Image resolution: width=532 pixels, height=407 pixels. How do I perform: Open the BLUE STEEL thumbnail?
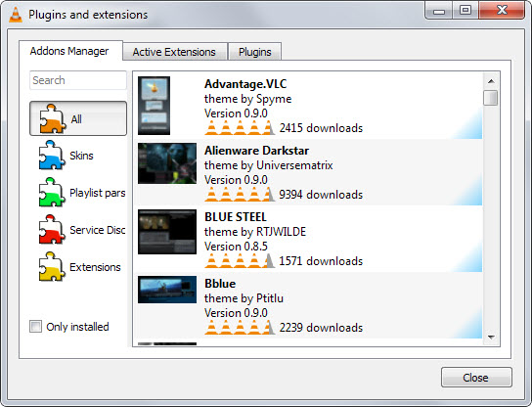pyautogui.click(x=167, y=232)
